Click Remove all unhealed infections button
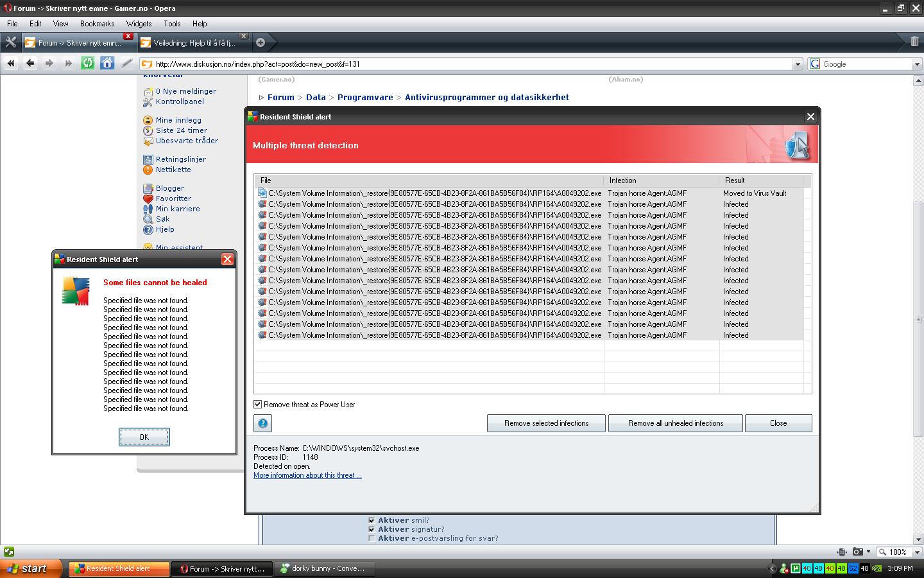The image size is (924, 578). (676, 423)
